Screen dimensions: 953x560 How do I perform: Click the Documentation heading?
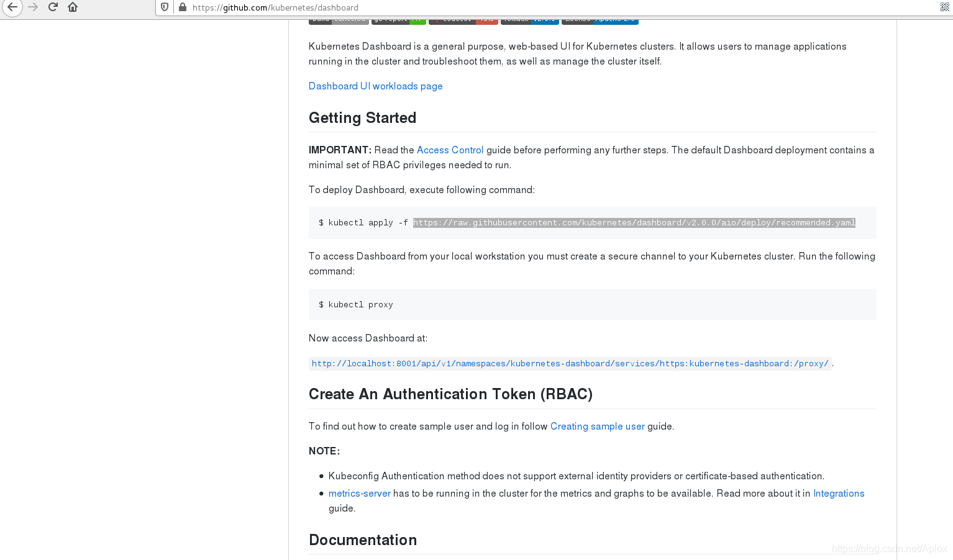363,540
